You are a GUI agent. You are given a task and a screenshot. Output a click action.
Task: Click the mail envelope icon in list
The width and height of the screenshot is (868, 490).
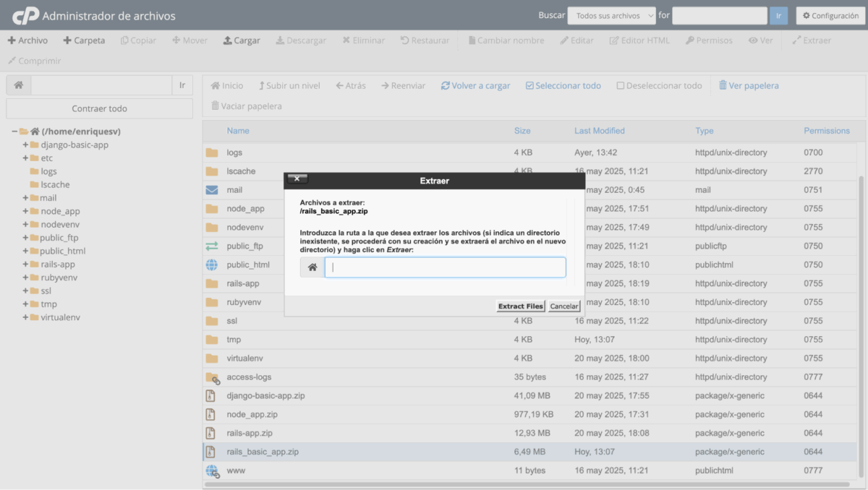(x=212, y=190)
